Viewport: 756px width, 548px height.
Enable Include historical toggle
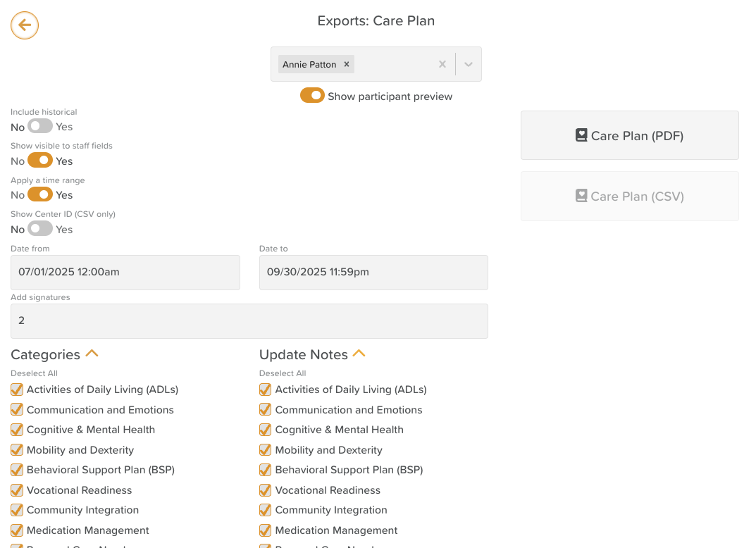point(40,127)
